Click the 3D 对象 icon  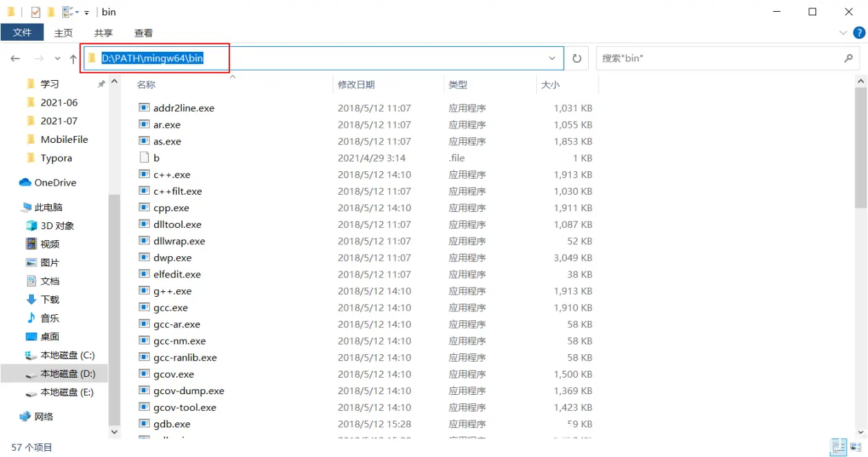(x=31, y=226)
